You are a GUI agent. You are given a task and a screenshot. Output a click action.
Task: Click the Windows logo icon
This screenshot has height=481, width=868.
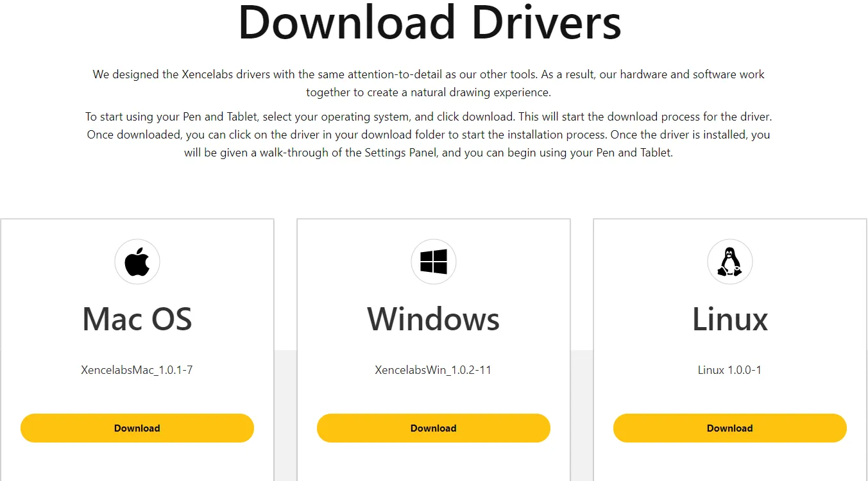(x=434, y=262)
